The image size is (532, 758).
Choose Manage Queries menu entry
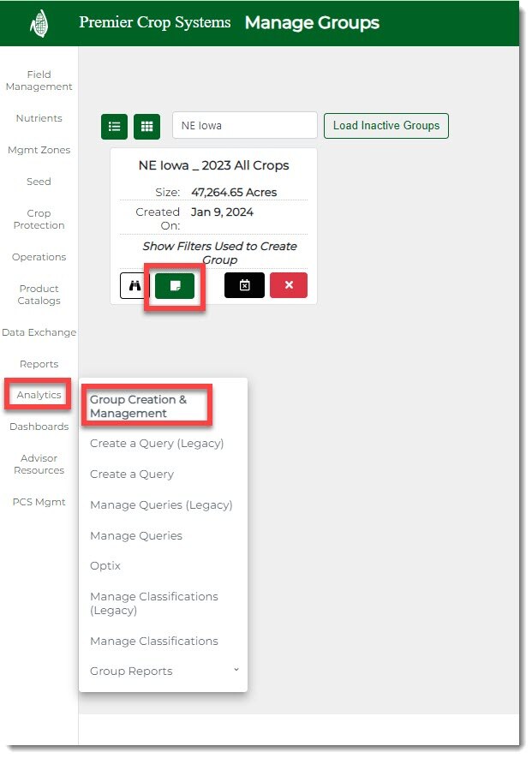(x=137, y=535)
